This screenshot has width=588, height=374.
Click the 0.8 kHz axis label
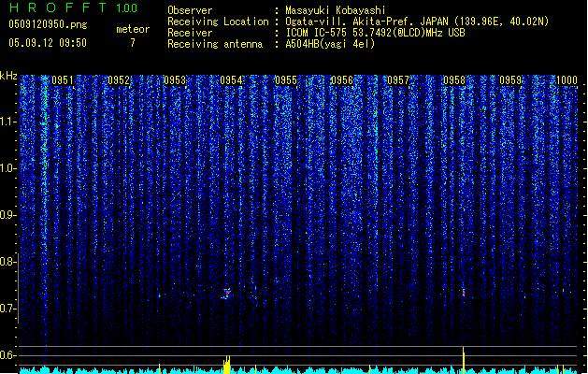[7, 262]
